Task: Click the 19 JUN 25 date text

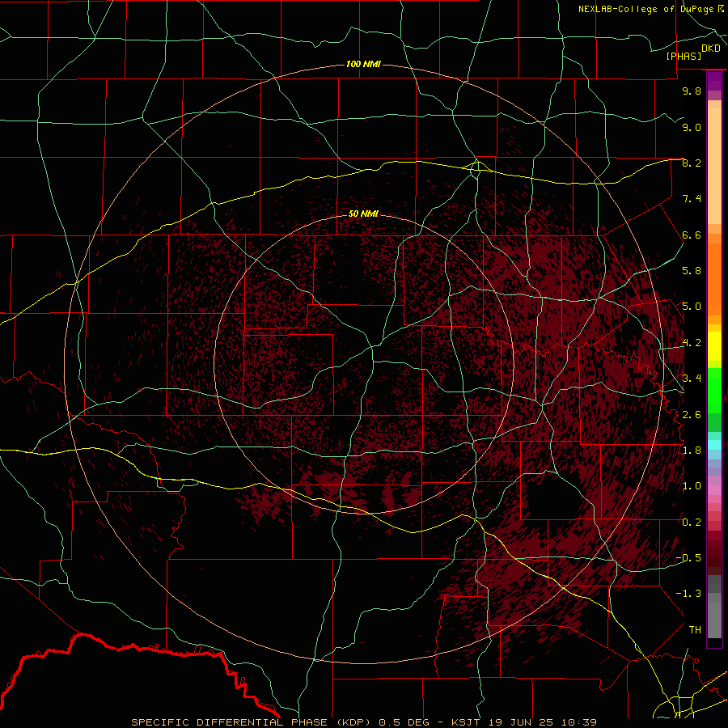Action: [522, 722]
